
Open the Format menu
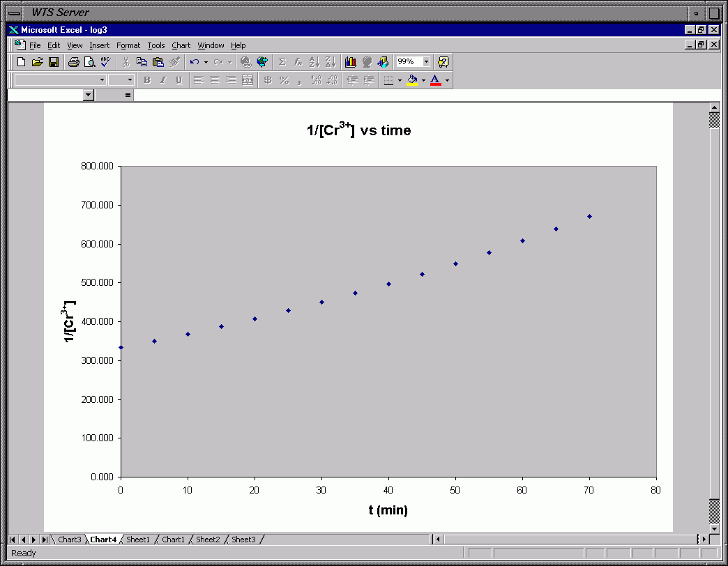[x=128, y=45]
